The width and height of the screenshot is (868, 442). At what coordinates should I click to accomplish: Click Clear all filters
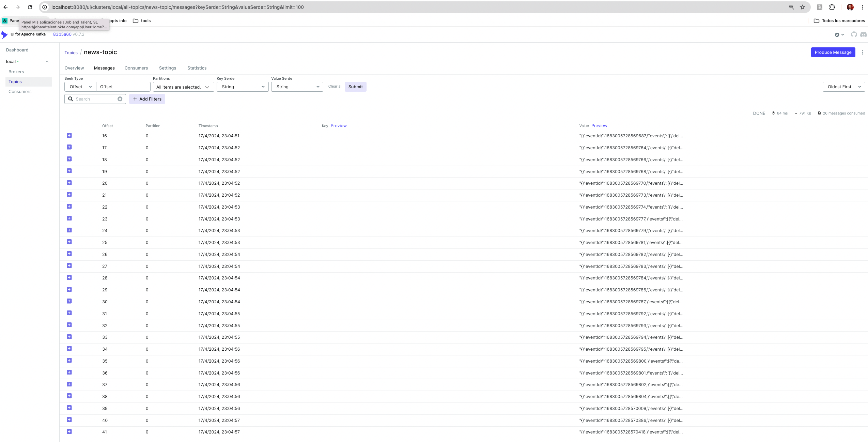(335, 87)
